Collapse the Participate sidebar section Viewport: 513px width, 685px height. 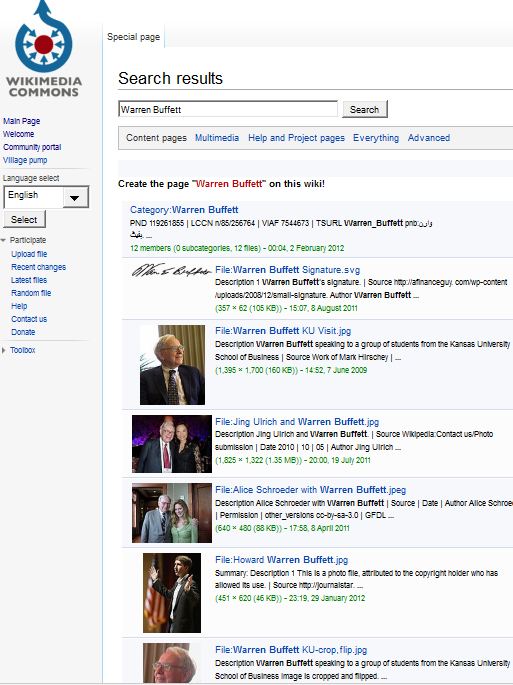pos(24,240)
